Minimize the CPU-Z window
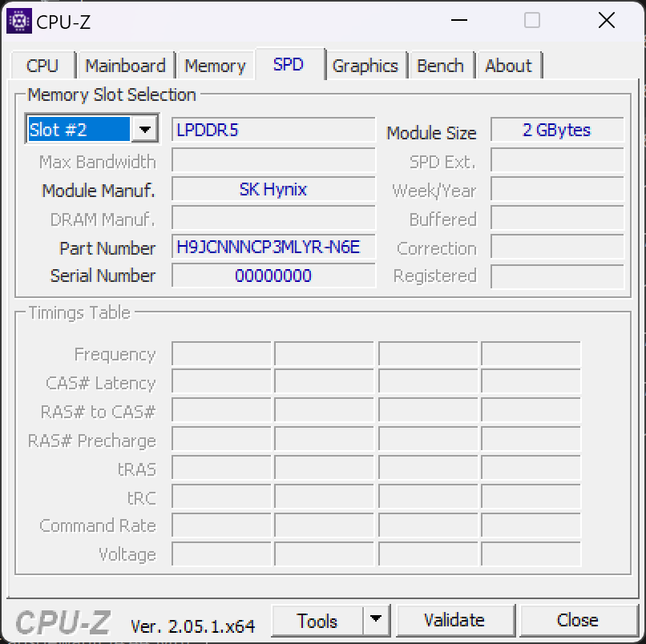646x644 pixels. pos(459,20)
